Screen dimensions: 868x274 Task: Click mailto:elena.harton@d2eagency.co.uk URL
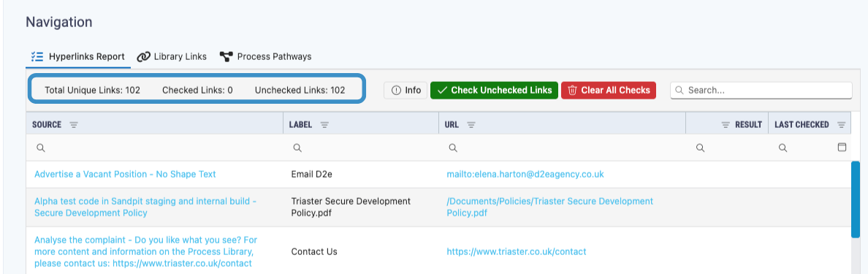coord(525,175)
